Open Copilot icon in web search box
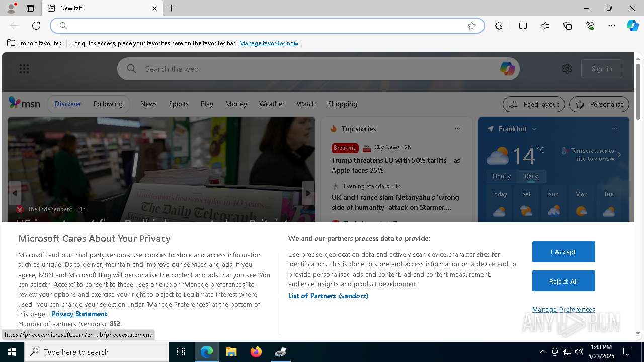 click(507, 69)
